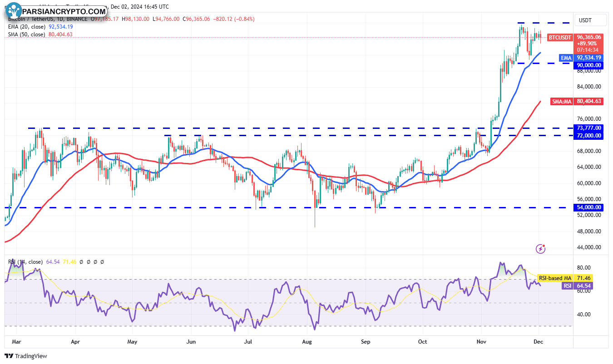This screenshot has height=364, width=613.
Task: Click the Apr label on time axis
Action: [x=75, y=341]
